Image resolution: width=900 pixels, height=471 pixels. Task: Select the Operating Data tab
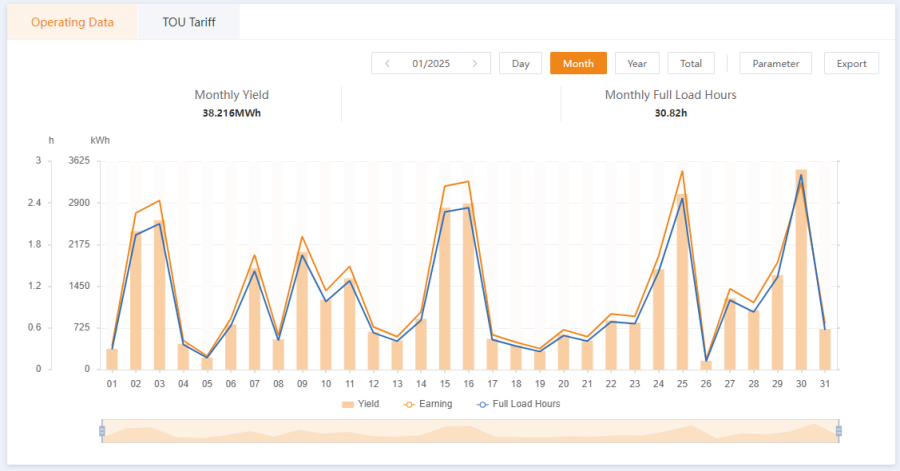(72, 22)
